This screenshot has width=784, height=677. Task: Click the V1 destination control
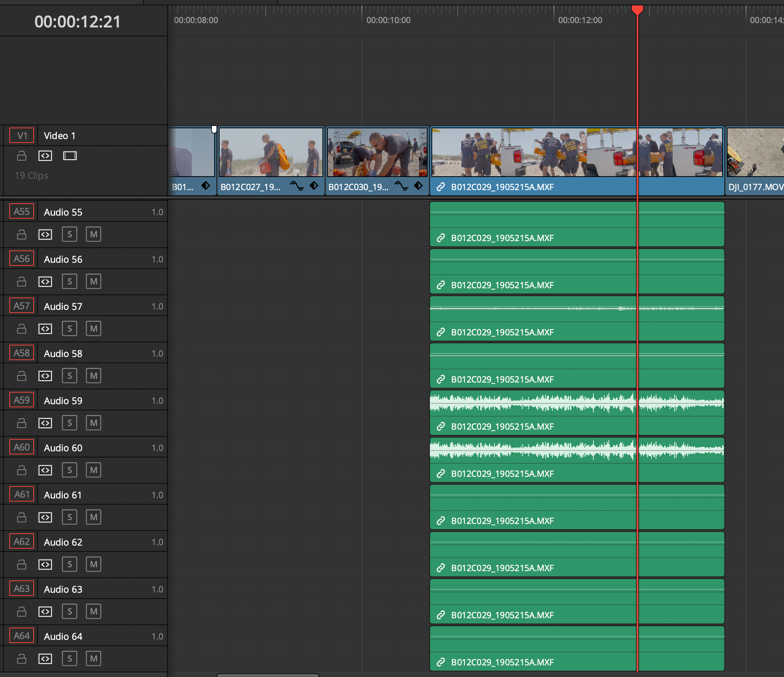tap(22, 136)
